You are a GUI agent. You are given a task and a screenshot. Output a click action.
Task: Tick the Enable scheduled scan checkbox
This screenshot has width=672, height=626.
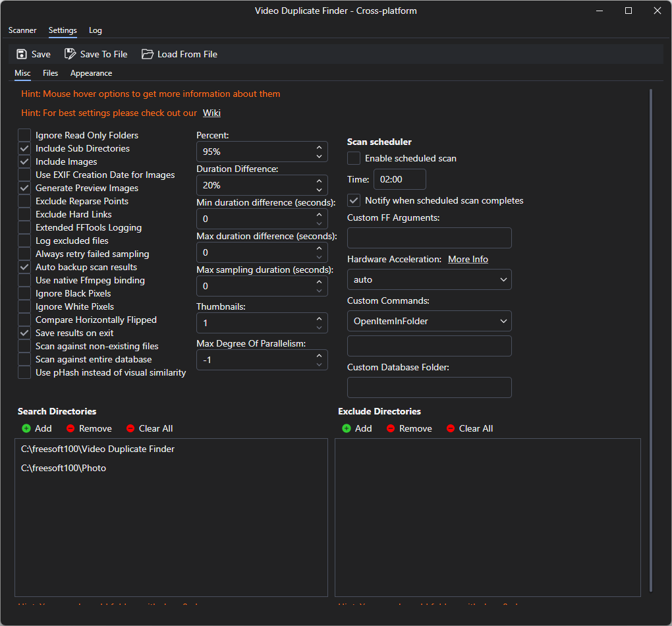click(x=354, y=158)
